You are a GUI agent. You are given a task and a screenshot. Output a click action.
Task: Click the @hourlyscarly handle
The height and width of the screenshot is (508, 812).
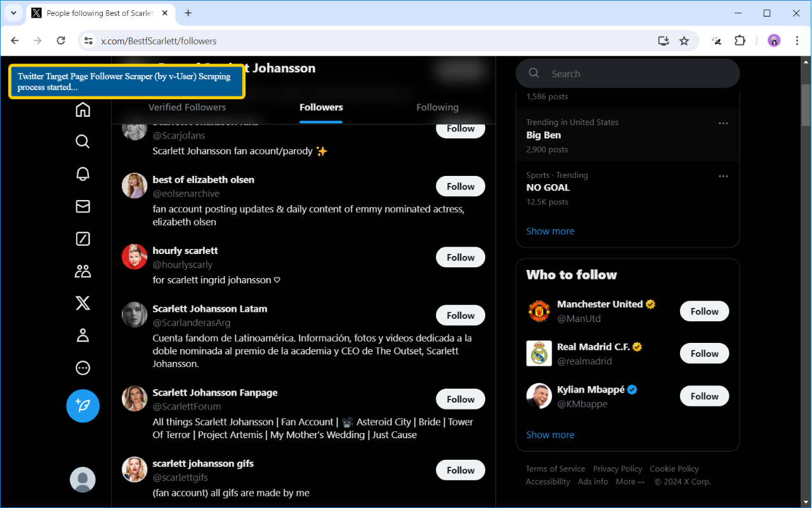[183, 265]
